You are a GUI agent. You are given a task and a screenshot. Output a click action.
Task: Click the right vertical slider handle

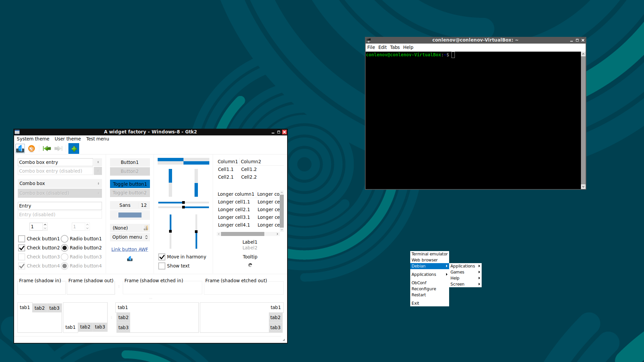pyautogui.click(x=196, y=232)
